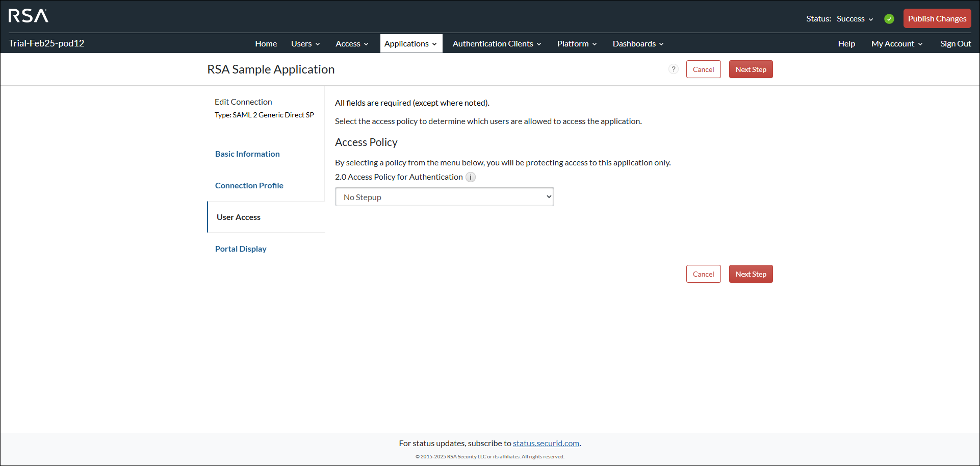
Task: Open the Platform dropdown menu
Action: 576,43
